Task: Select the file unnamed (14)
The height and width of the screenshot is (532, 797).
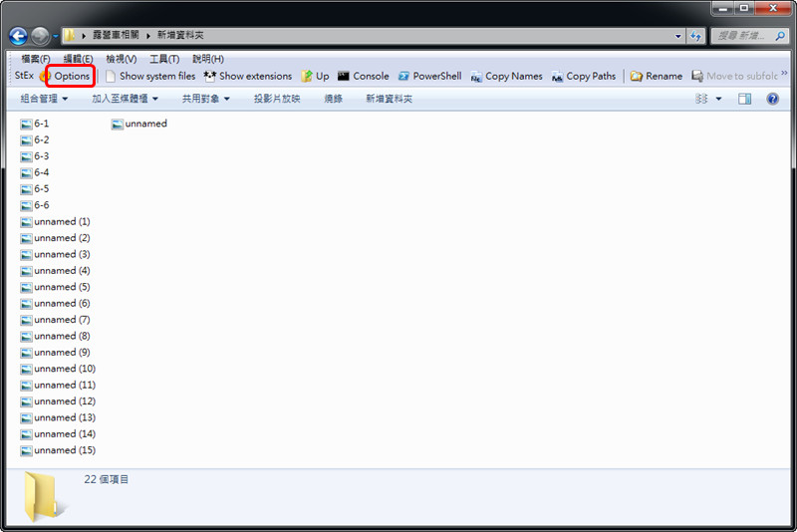Action: click(58, 434)
